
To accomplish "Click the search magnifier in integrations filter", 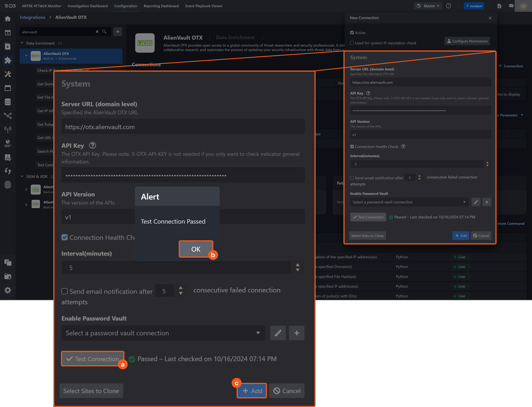I will tap(104, 32).
